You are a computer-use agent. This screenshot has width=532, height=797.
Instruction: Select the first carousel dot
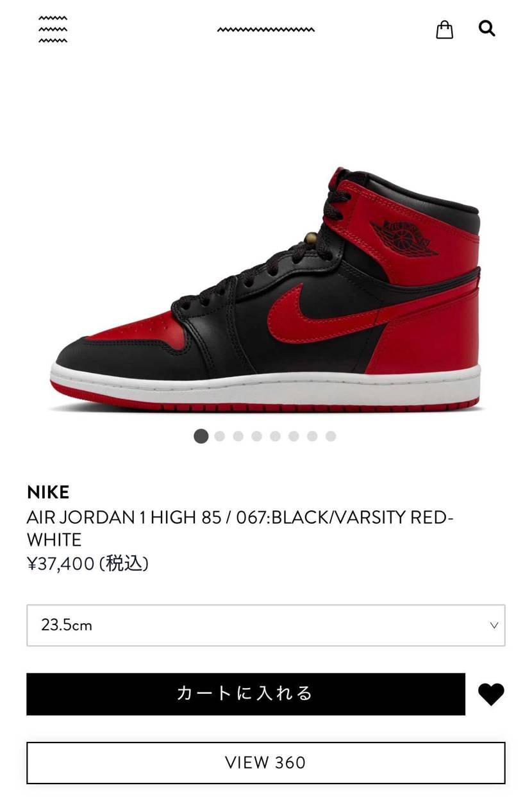coord(201,436)
